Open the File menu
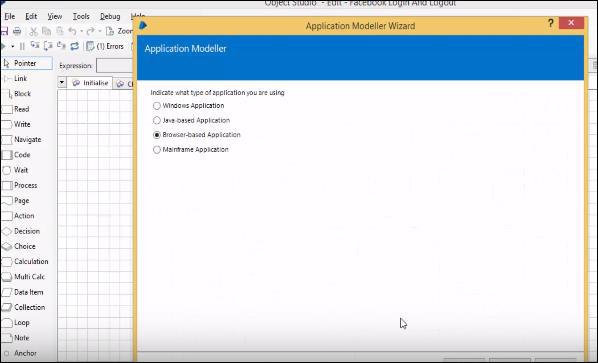Image resolution: width=598 pixels, height=363 pixels. click(10, 16)
